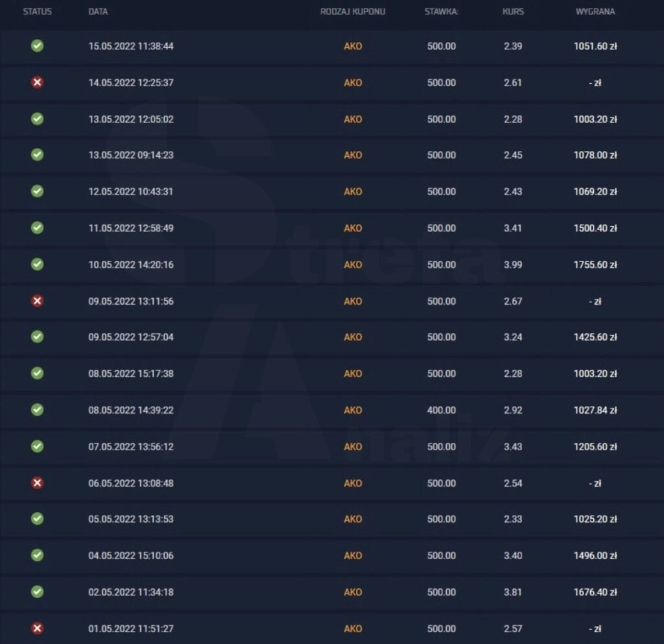Viewport: 664px width, 644px height.
Task: Click AKO coupon type in 15.05.2022 row
Action: click(353, 46)
